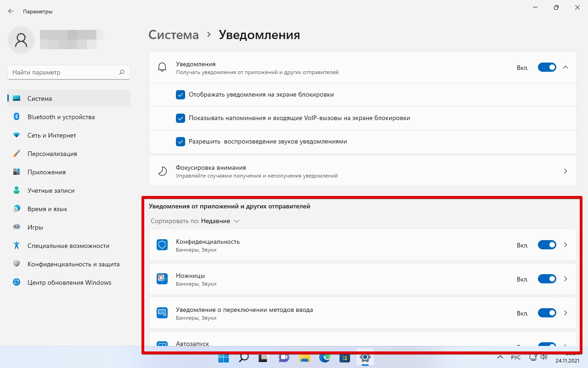
Task: Click the Settings gear on taskbar
Action: (365, 358)
